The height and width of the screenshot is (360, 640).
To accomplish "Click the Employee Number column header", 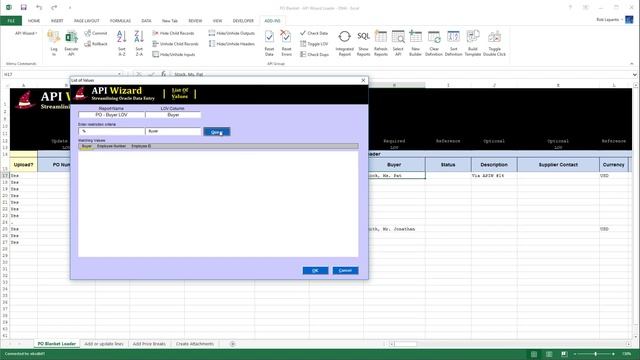I will pos(111,146).
